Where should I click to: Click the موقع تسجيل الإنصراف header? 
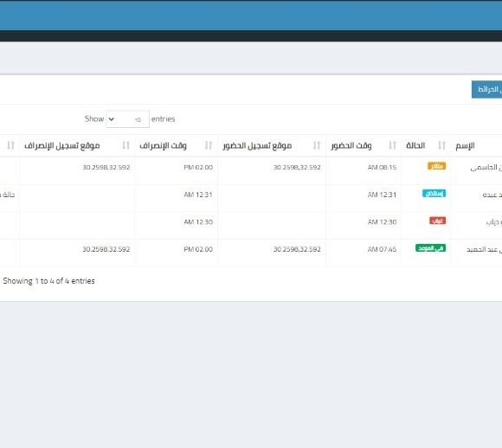(x=62, y=145)
